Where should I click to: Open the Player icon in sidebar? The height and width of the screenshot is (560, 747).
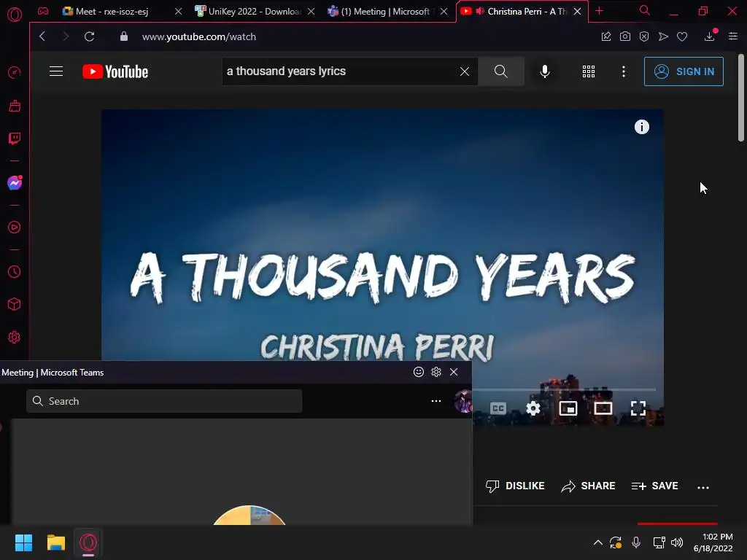pyautogui.click(x=15, y=227)
